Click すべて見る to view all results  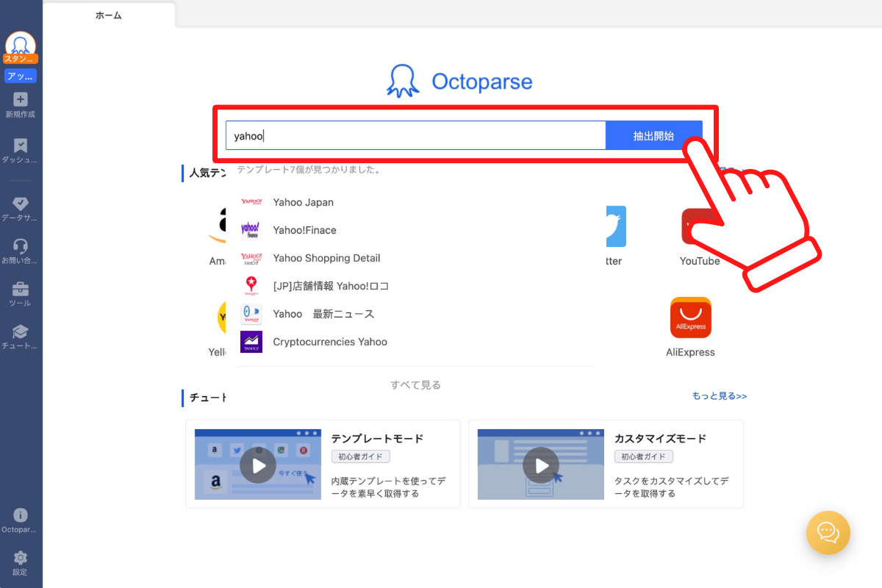click(415, 384)
